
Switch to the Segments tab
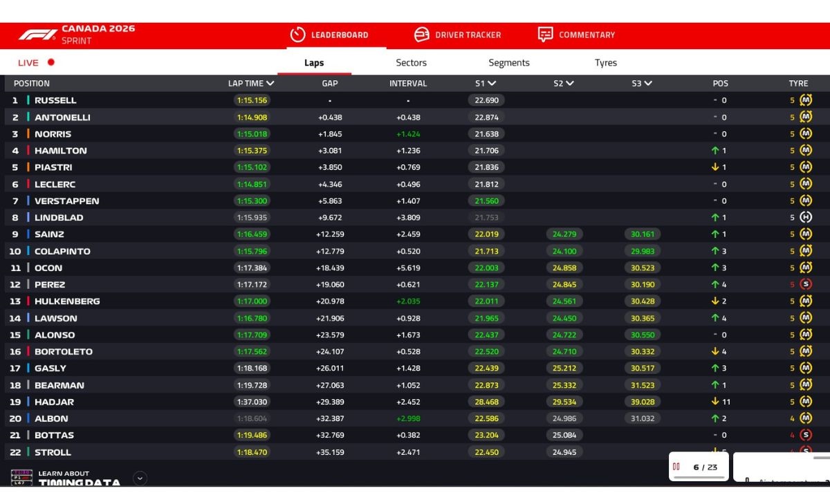509,63
